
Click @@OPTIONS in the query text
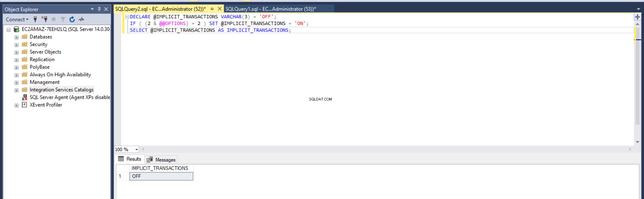coord(172,24)
